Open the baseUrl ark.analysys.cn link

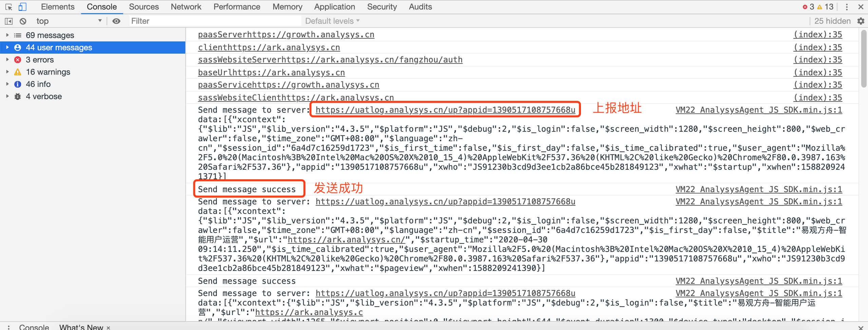click(x=271, y=73)
